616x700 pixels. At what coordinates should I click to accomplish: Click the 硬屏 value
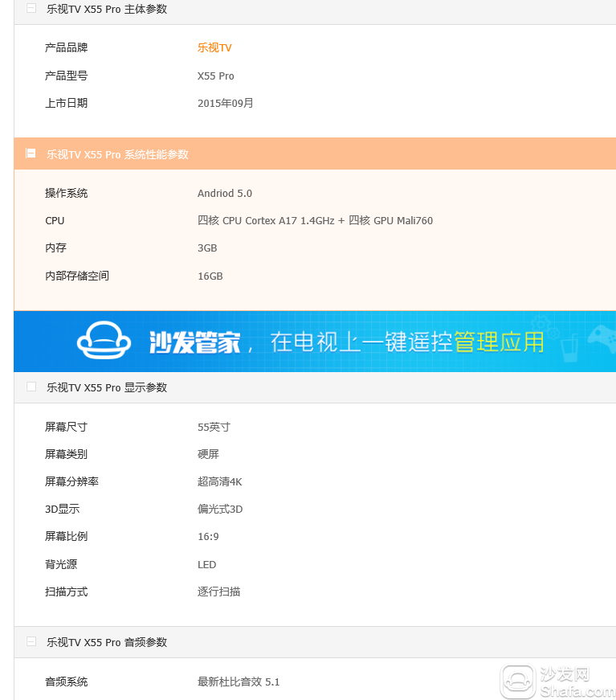[208, 454]
